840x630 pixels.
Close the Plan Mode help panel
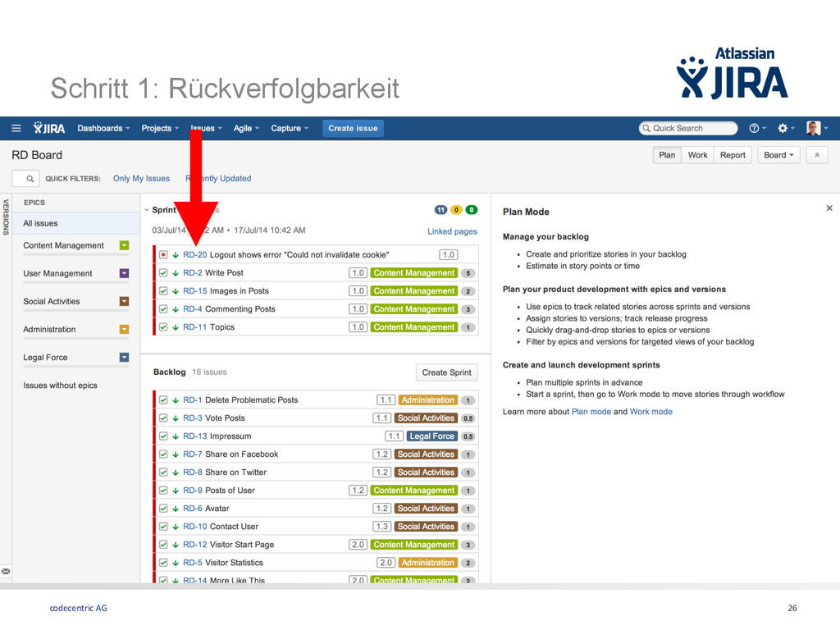829,208
